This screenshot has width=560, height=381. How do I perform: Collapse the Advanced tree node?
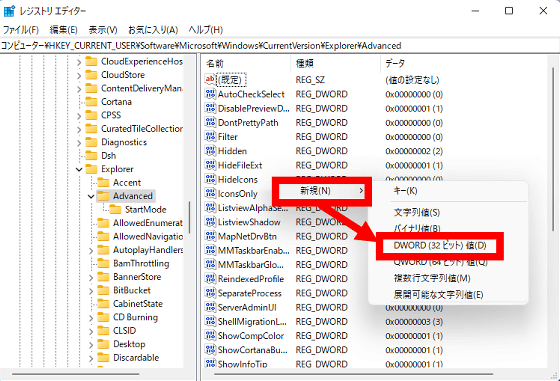pos(91,196)
